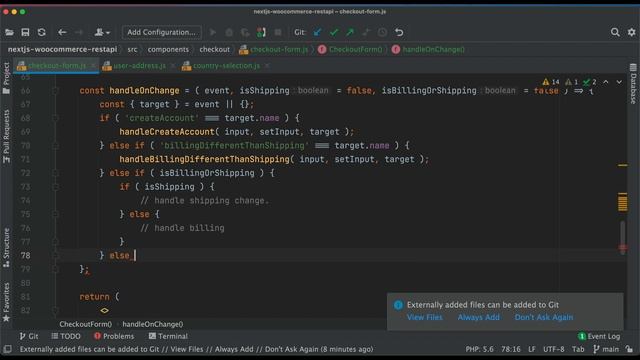This screenshot has height=360, width=640.
Task: Click nextjs-woocommerce-restapi breadcrumb
Action: point(62,49)
